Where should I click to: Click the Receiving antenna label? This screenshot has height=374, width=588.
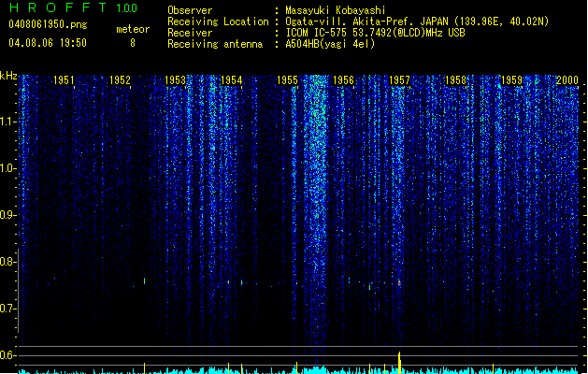215,44
